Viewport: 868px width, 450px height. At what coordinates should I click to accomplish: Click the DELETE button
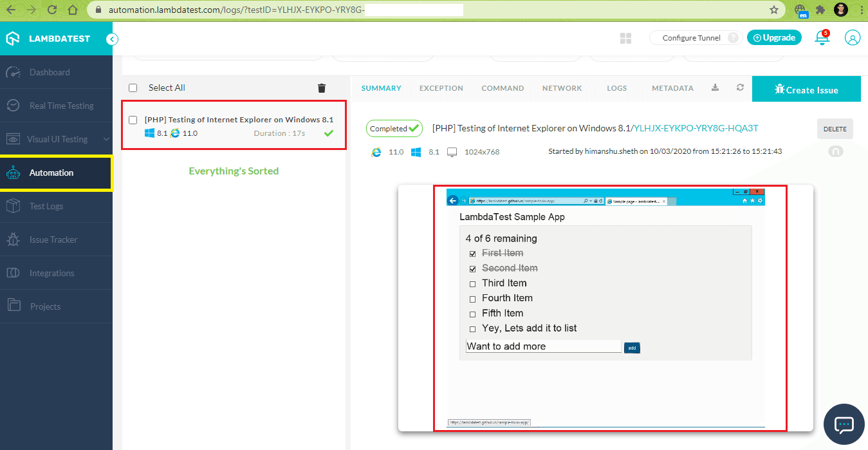pyautogui.click(x=835, y=129)
